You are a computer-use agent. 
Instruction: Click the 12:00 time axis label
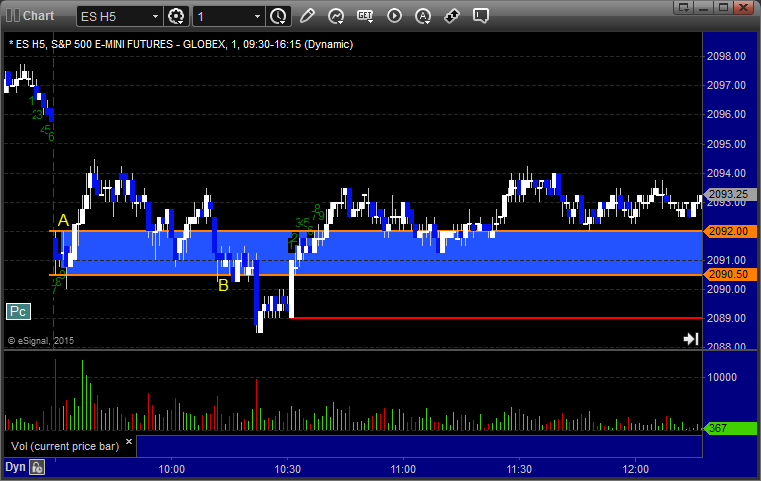click(635, 469)
